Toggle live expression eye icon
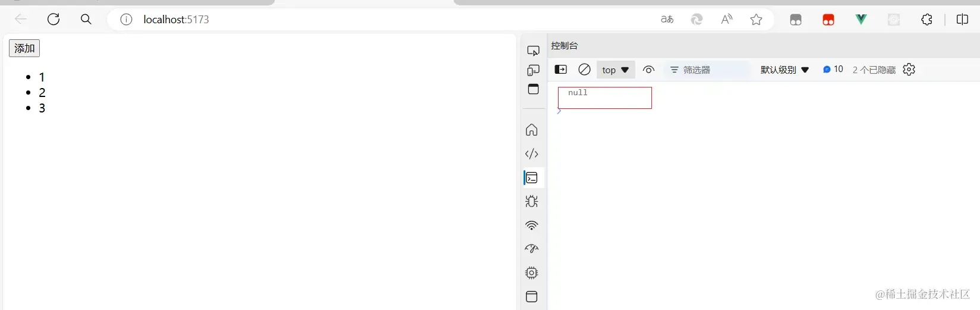This screenshot has height=310, width=980. (x=648, y=70)
